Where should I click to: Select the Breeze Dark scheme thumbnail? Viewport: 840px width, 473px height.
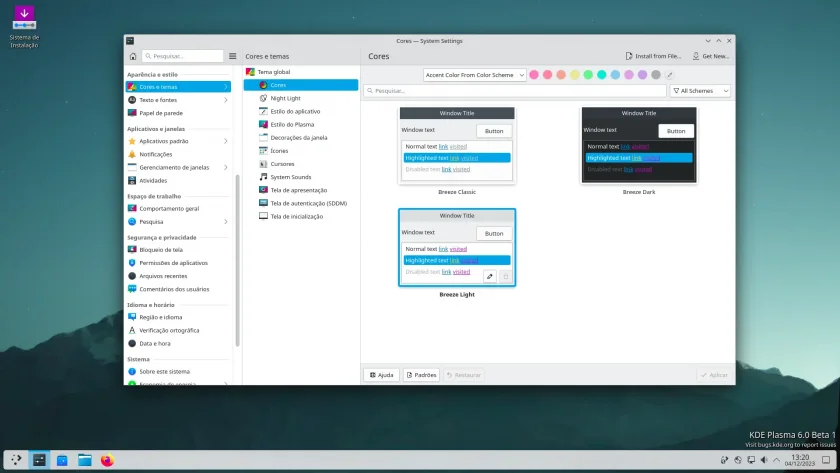[x=639, y=146]
